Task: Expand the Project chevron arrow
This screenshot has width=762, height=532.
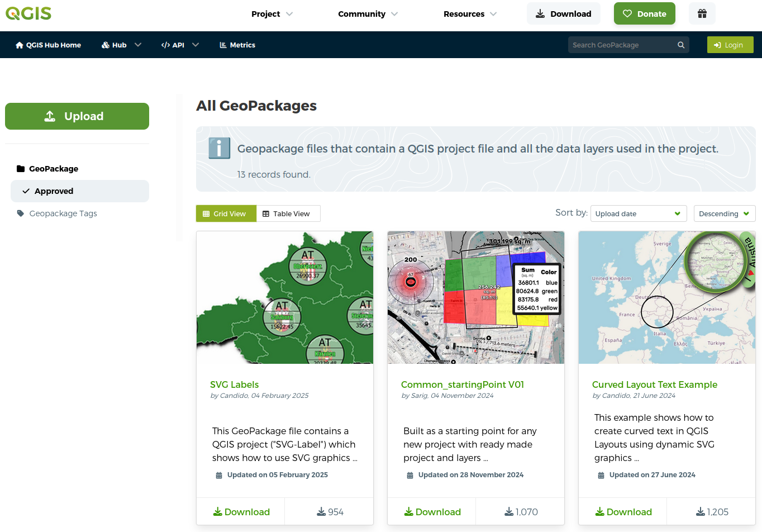Action: coord(289,14)
